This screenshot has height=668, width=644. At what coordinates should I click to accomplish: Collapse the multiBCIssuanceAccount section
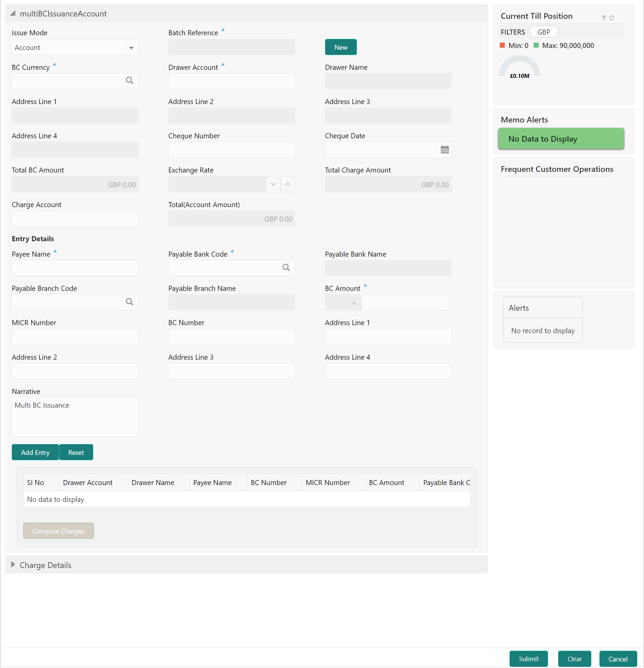pyautogui.click(x=13, y=14)
